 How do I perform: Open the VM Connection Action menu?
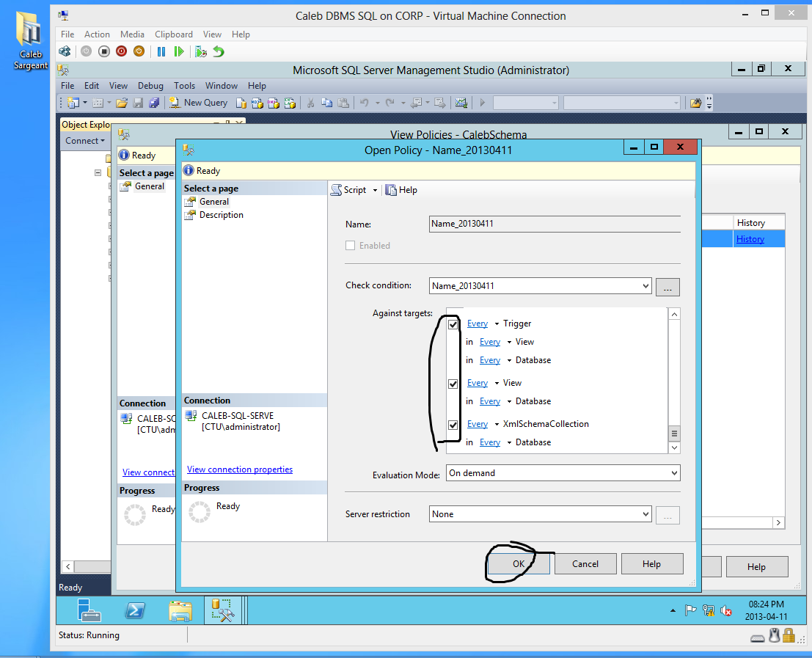click(97, 34)
